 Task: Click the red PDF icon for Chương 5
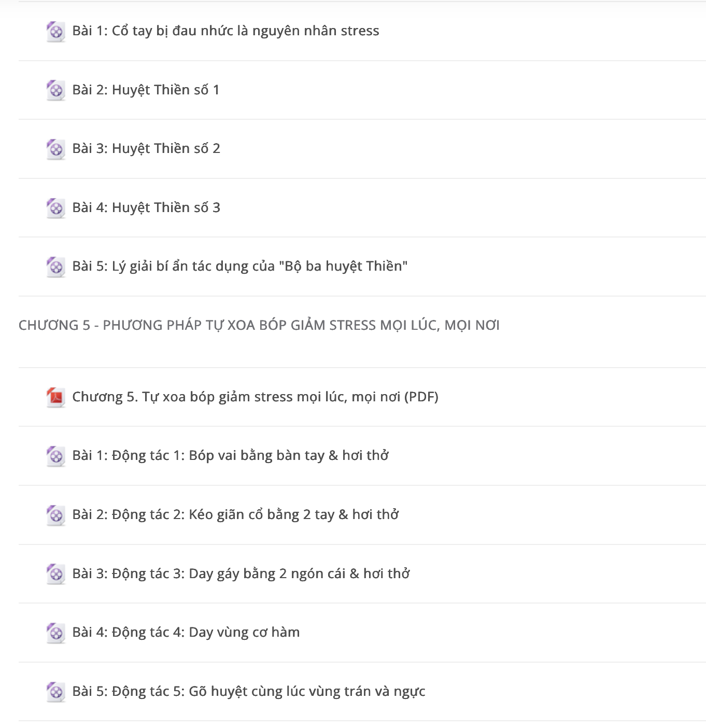(x=55, y=398)
